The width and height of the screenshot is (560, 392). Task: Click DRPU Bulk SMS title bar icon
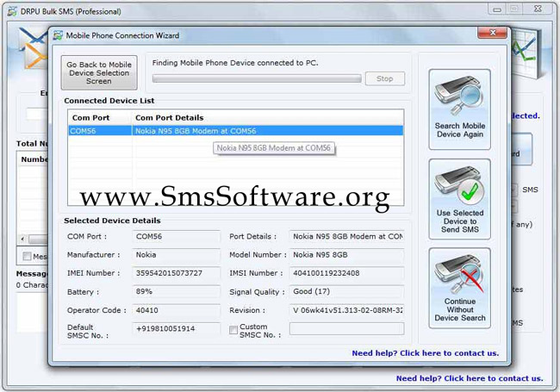12,11
